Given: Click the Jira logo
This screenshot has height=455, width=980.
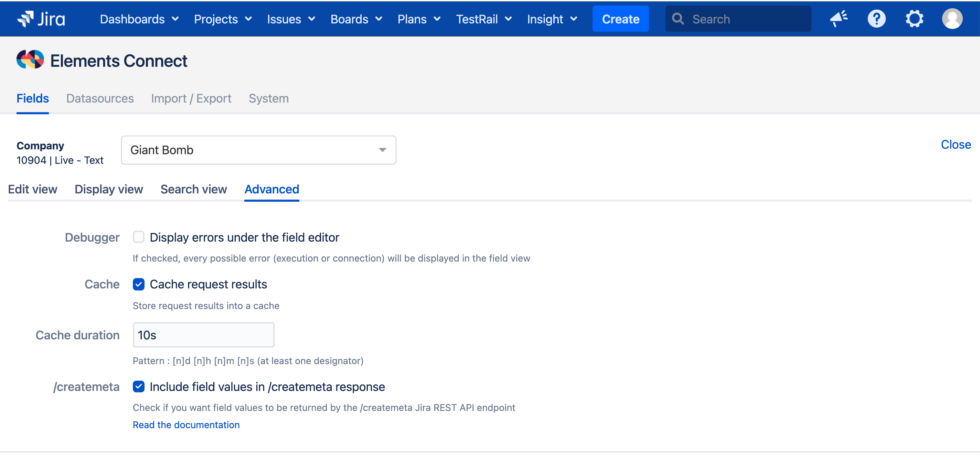Looking at the screenshot, I should point(42,19).
